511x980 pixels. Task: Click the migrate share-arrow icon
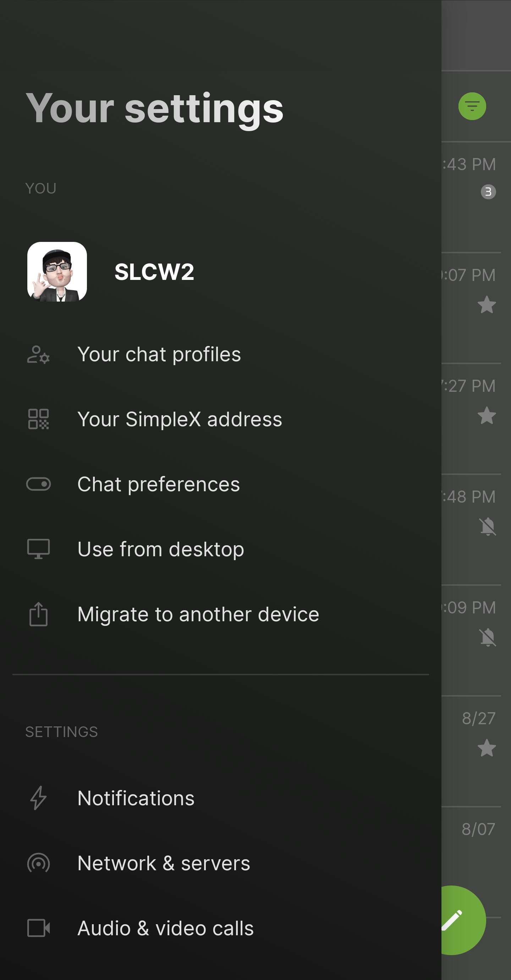[x=38, y=614]
